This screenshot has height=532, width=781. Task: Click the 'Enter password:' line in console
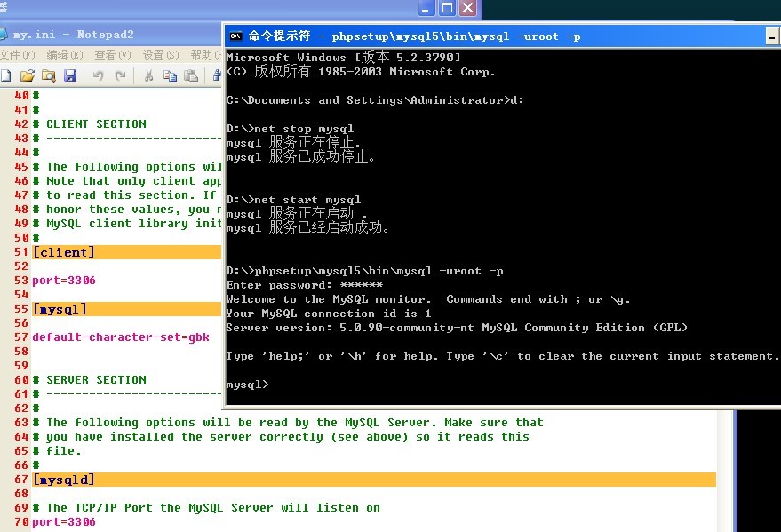pos(305,285)
